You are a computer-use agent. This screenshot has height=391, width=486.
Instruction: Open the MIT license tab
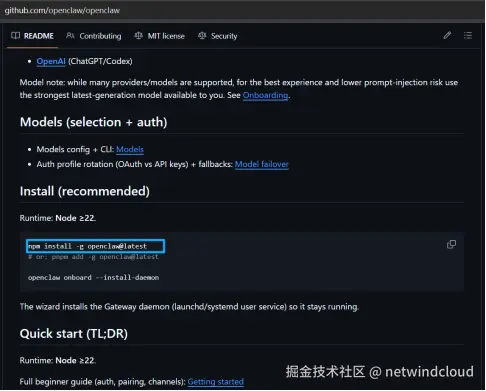[x=160, y=36]
